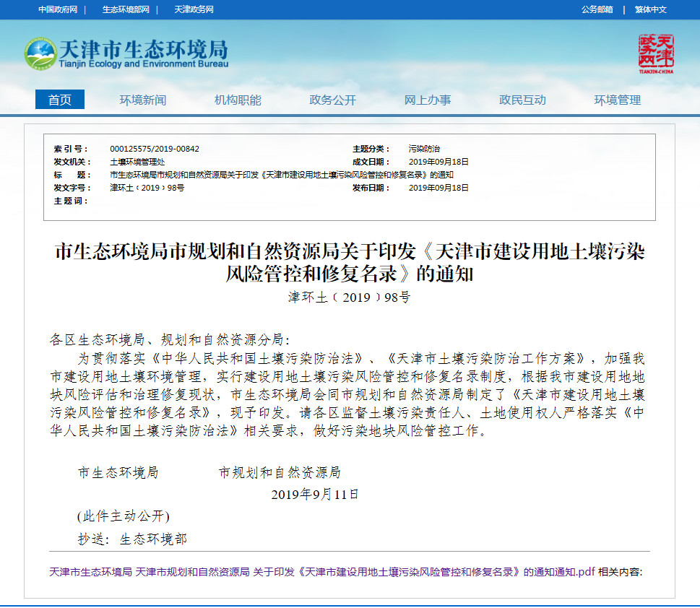Click the salutation line 各区生态环境局、规划和自然资源分局
The width and height of the screenshot is (700, 608).
[x=170, y=339]
